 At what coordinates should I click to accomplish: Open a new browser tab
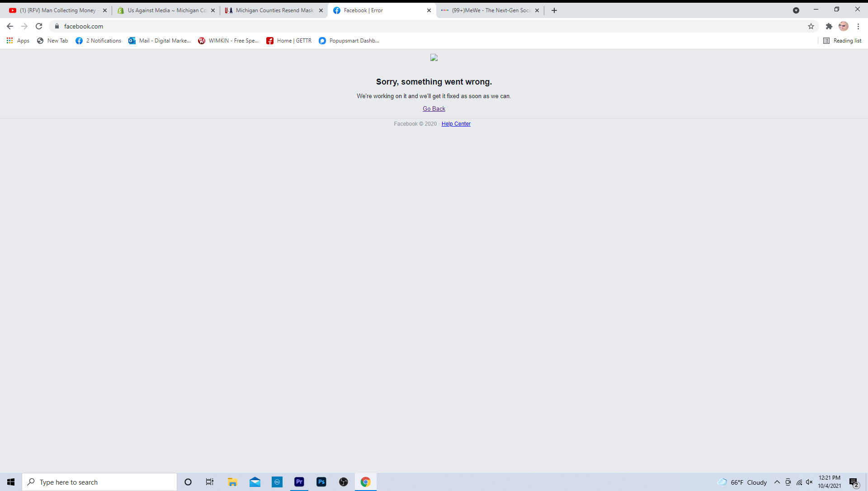(554, 10)
